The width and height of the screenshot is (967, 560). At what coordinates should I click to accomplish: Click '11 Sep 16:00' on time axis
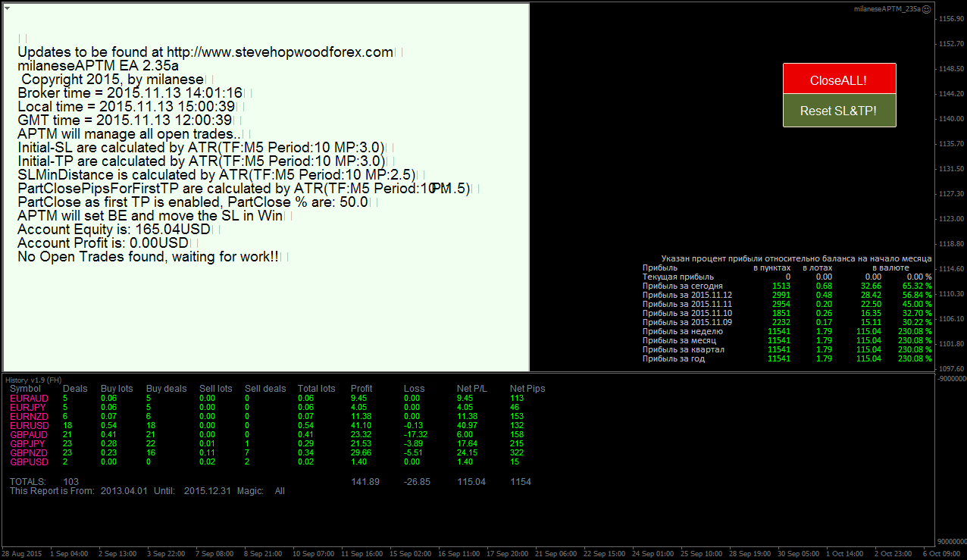tap(364, 554)
